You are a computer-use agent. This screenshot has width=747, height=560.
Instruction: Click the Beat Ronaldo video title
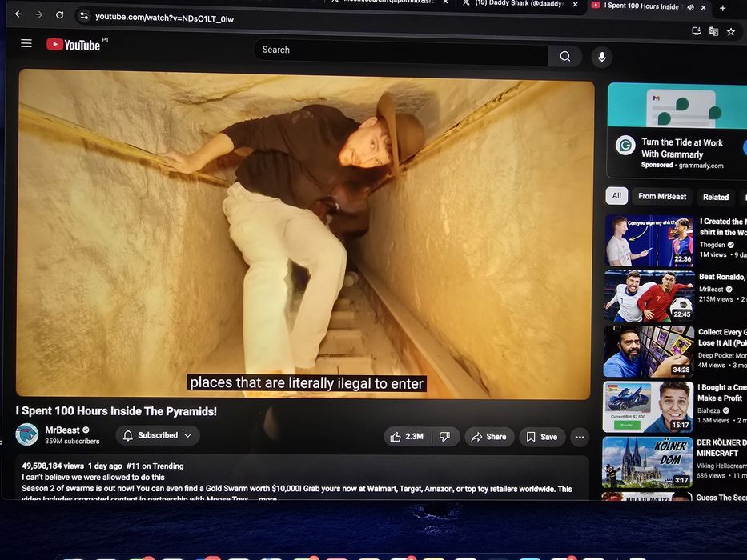tap(722, 277)
